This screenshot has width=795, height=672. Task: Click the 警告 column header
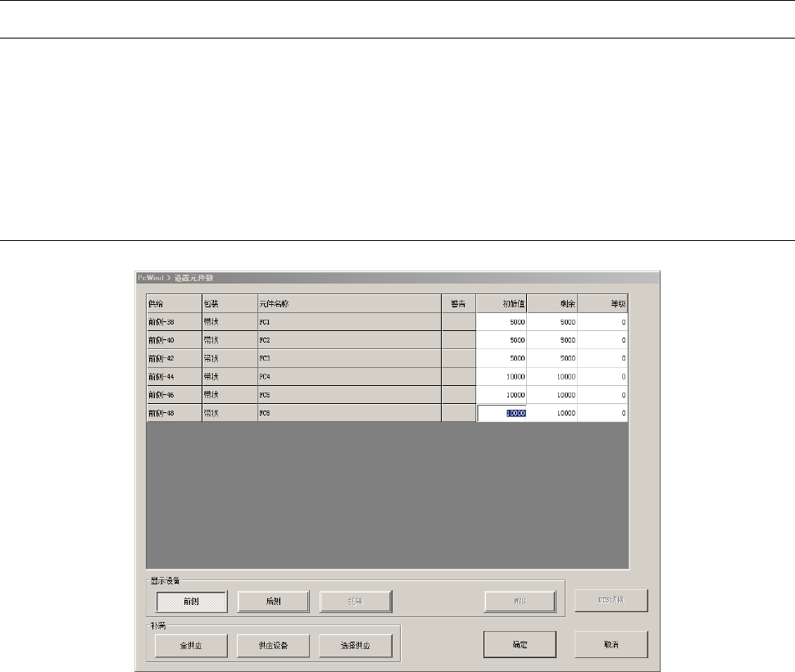(459, 303)
